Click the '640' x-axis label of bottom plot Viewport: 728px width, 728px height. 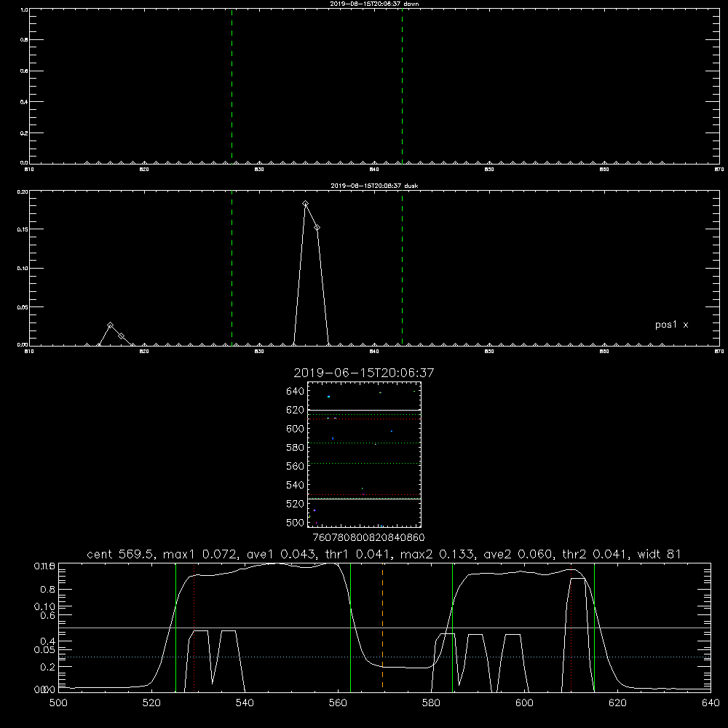[x=711, y=703]
